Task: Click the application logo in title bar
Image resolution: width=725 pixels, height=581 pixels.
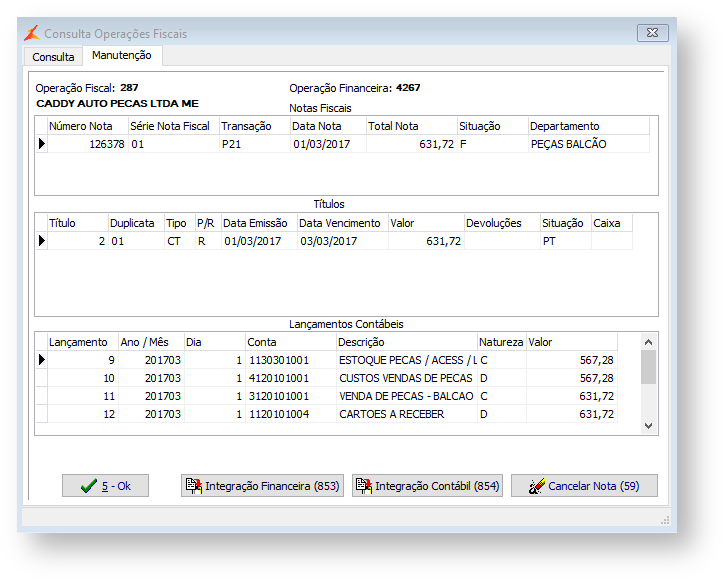Action: pyautogui.click(x=33, y=33)
